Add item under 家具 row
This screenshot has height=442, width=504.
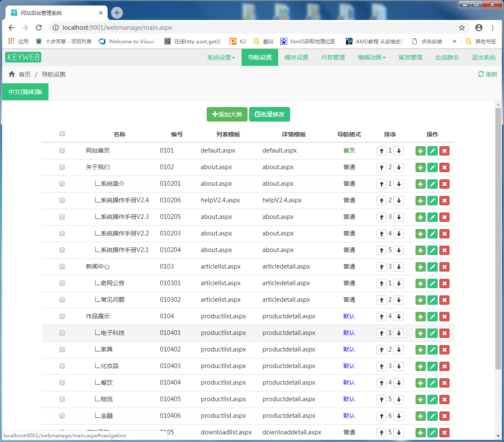420,350
